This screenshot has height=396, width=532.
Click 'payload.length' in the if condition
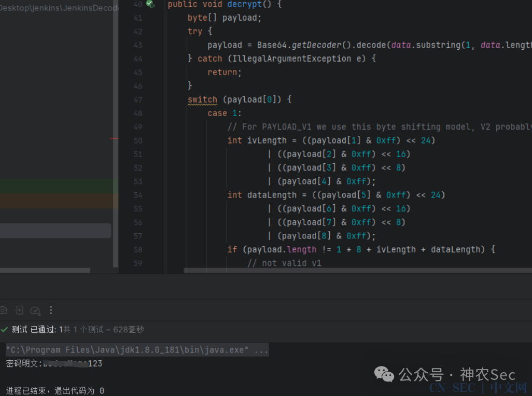point(282,249)
